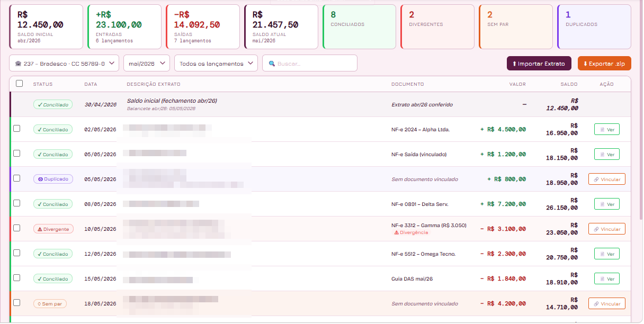Click Vincular on the R$ 800,00 duplicate row
Screen dimensions: 644x324
click(x=607, y=179)
